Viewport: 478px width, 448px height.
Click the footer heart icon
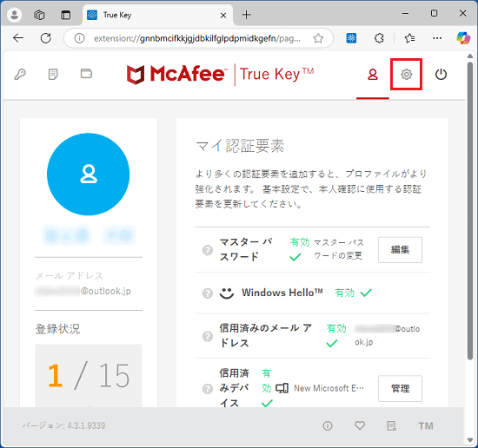coord(360,425)
